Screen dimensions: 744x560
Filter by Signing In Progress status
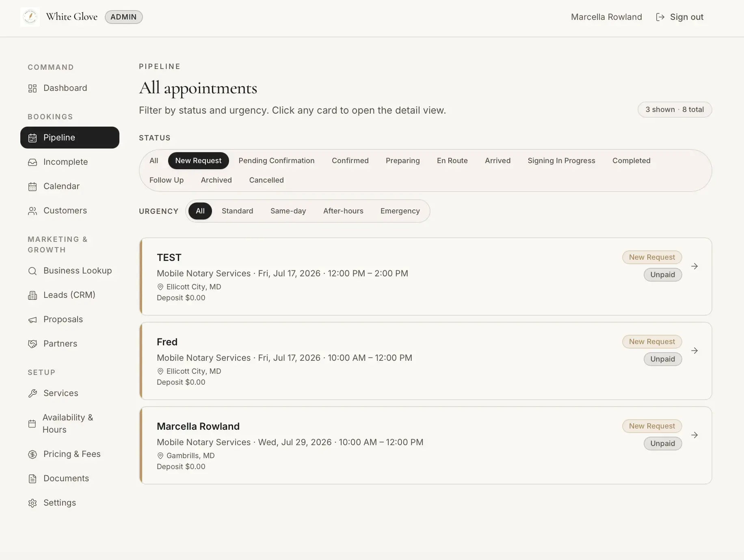coord(561,161)
